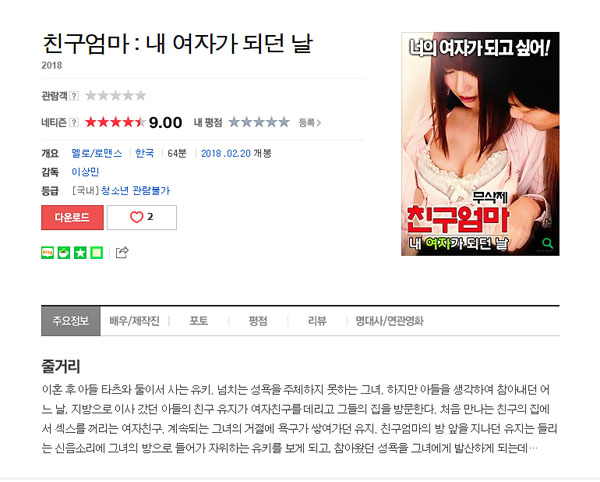The height and width of the screenshot is (482, 600).
Task: Open the 명대사/연관영화 tab
Action: [389, 321]
